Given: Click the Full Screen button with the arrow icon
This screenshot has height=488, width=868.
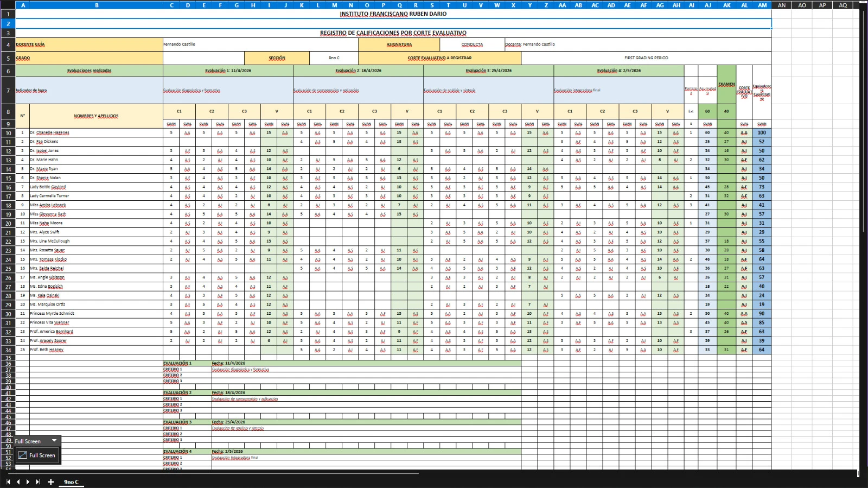Looking at the screenshot, I should pyautogui.click(x=37, y=455).
